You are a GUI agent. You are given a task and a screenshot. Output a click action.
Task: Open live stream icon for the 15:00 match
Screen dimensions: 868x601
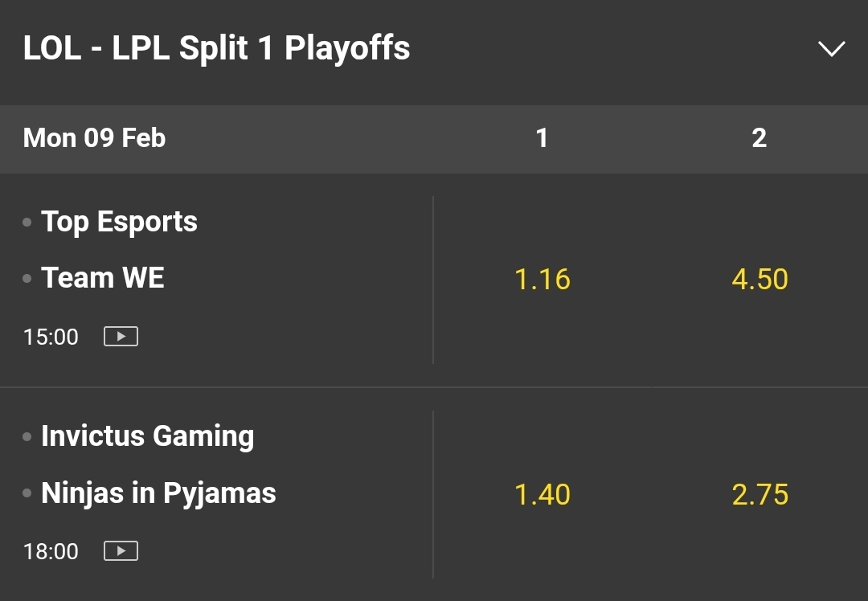point(121,337)
